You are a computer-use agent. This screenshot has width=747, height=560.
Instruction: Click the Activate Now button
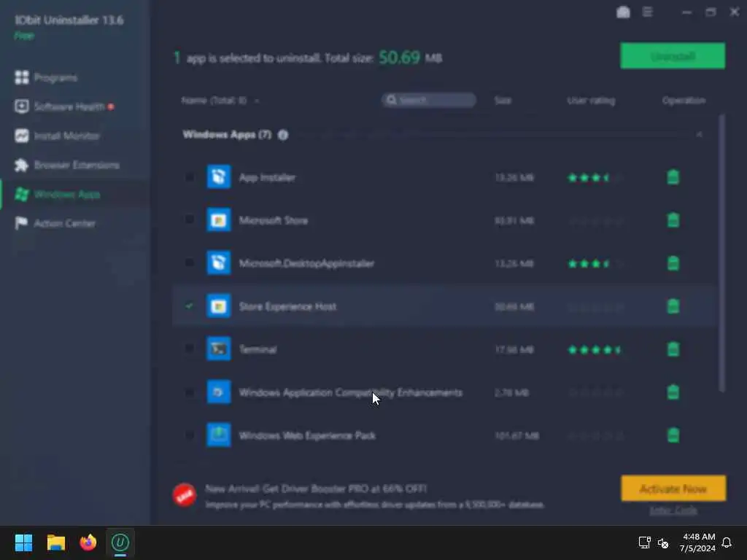tap(673, 489)
